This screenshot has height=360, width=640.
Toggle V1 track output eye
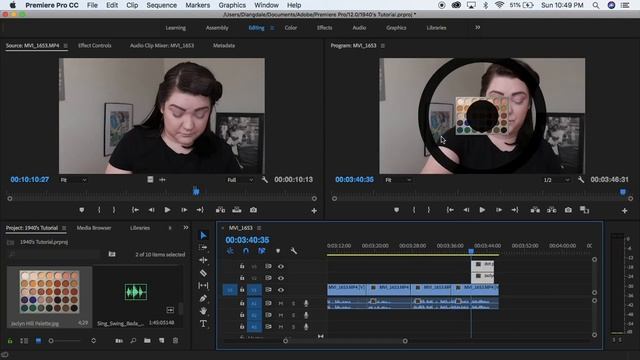tap(281, 290)
